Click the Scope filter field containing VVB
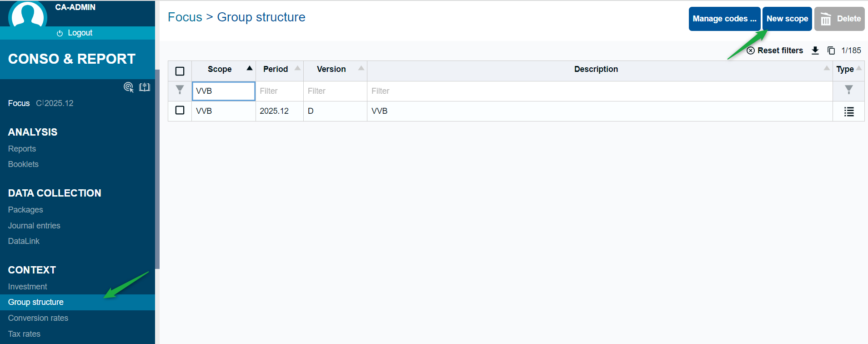The width and height of the screenshot is (868, 344). tap(223, 91)
